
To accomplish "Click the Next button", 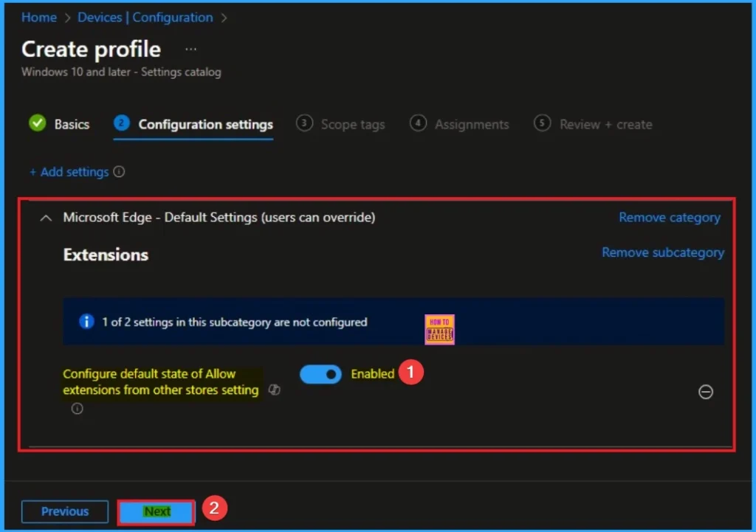I will [x=156, y=511].
